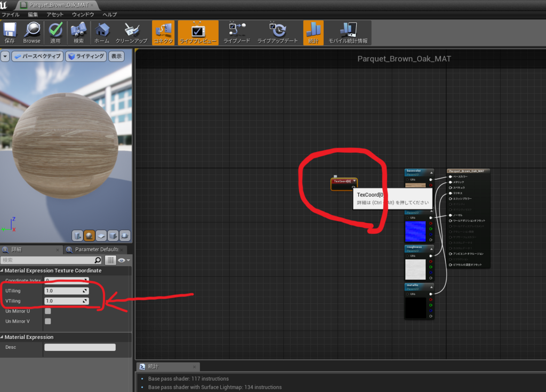The height and width of the screenshot is (392, 546).
Task: Run the クリーンアップ cleanup tool
Action: pos(131,33)
